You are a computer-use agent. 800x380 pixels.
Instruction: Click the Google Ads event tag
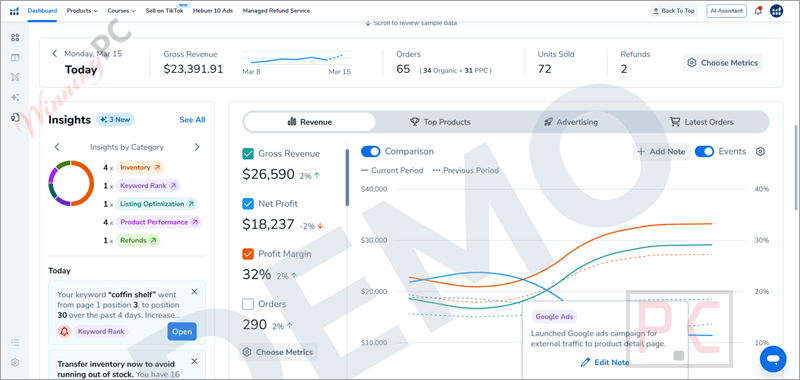(554, 317)
